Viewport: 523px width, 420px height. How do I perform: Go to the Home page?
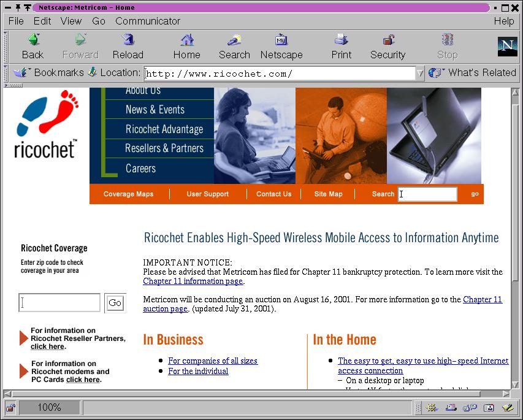[186, 47]
